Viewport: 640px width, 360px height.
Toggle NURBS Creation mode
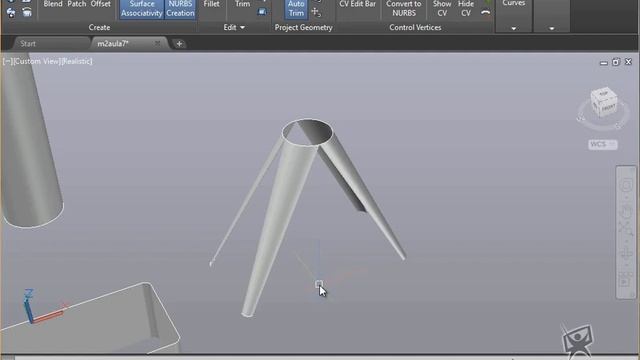[180, 9]
